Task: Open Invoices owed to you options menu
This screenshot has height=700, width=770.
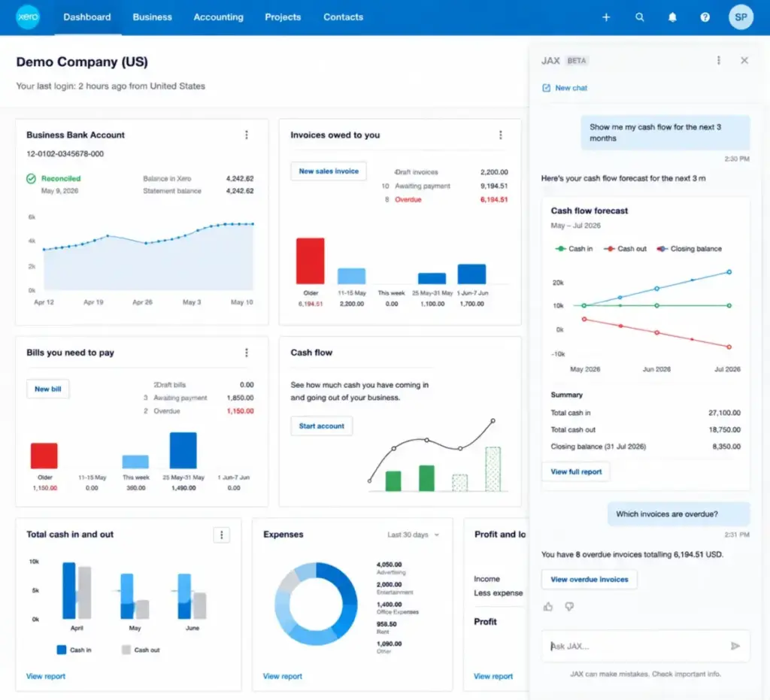Action: [x=500, y=135]
